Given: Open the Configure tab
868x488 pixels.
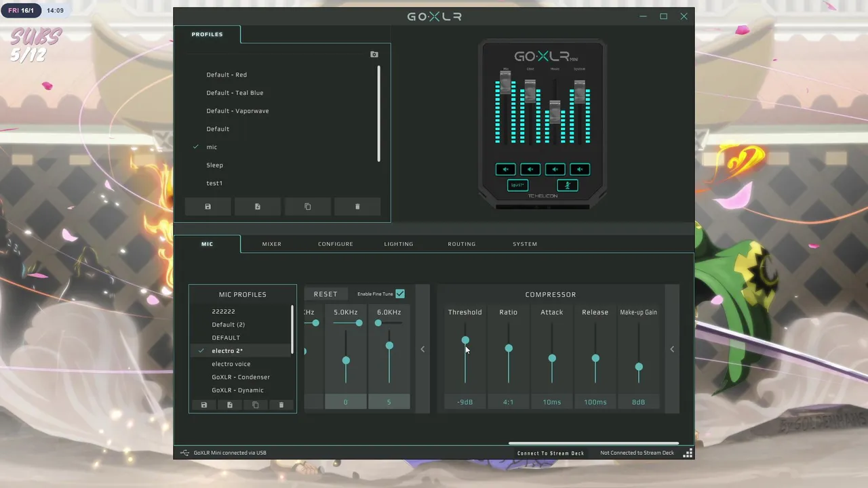Looking at the screenshot, I should tap(336, 244).
